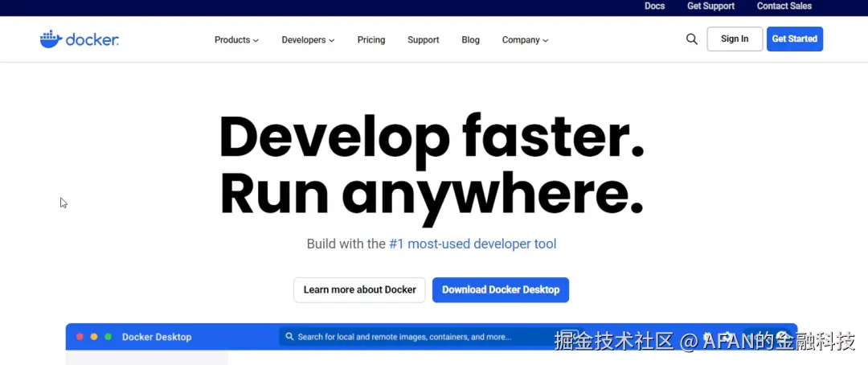Click the Docker Desktop title text
This screenshot has width=868, height=365.
click(157, 337)
